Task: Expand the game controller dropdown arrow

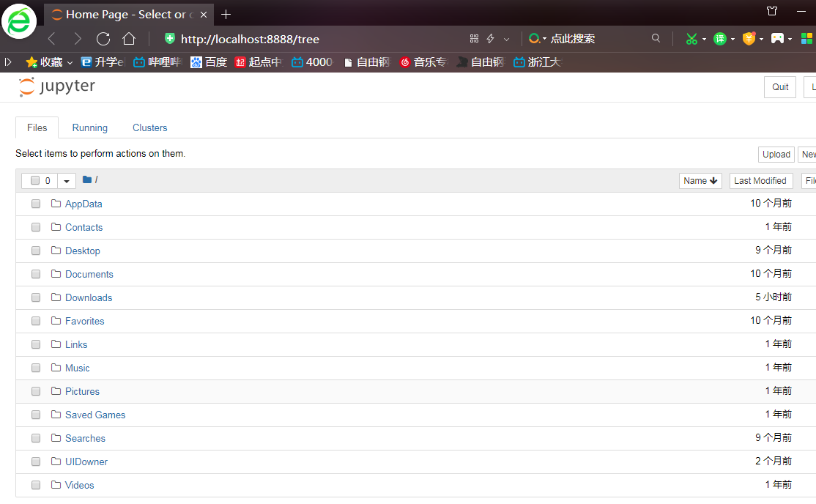Action: (x=790, y=39)
